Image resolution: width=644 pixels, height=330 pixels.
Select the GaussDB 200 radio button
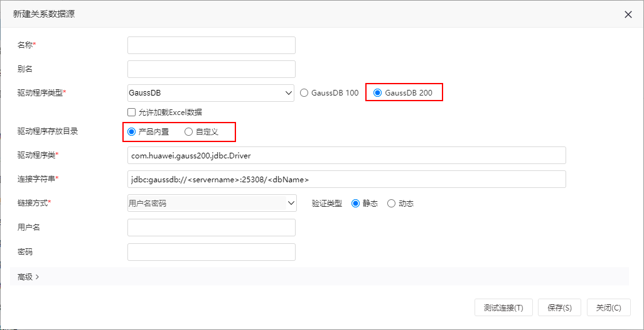click(377, 93)
